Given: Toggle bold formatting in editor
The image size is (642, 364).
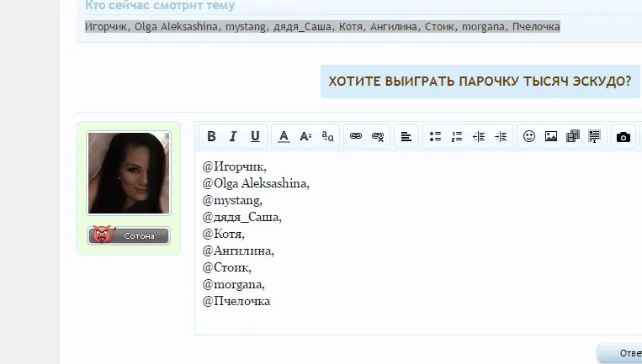Looking at the screenshot, I should click(x=212, y=136).
